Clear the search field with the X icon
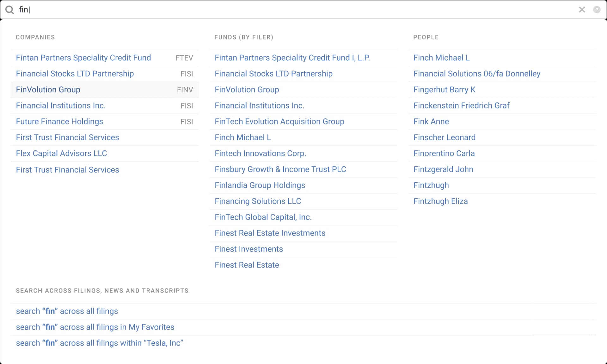The width and height of the screenshot is (607, 364). tap(582, 9)
